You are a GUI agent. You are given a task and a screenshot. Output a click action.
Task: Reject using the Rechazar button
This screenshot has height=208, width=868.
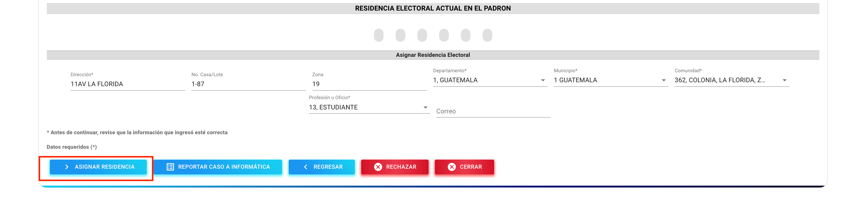click(x=394, y=167)
